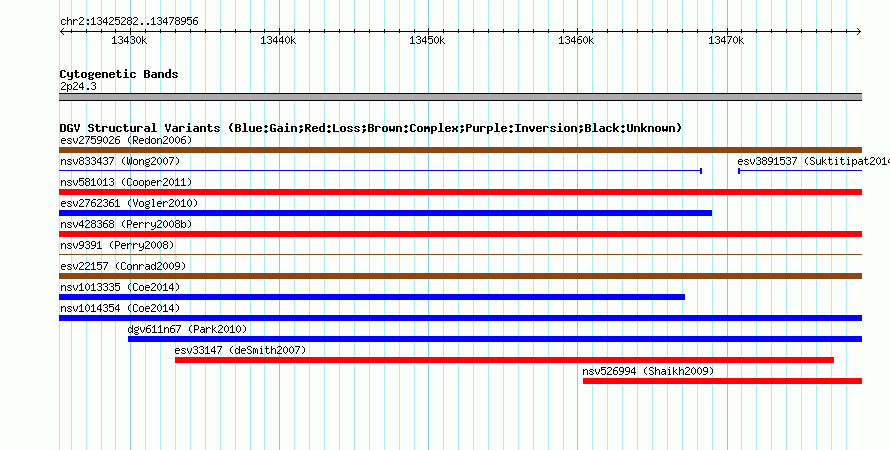Open the nsv9391 (Perry2008) label

(117, 245)
